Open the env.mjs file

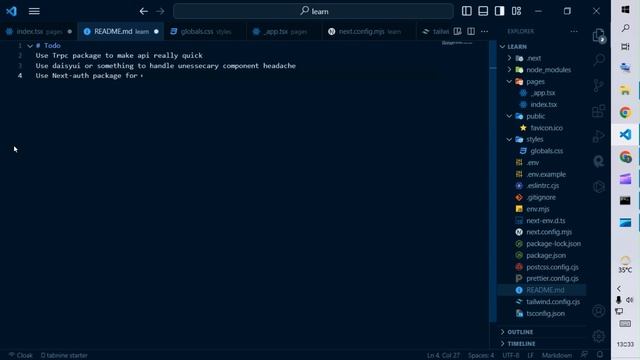[538, 209]
